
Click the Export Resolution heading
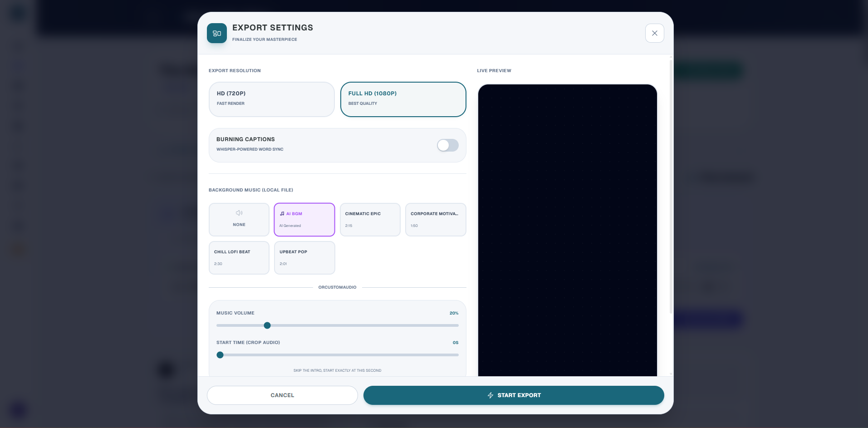pos(235,71)
